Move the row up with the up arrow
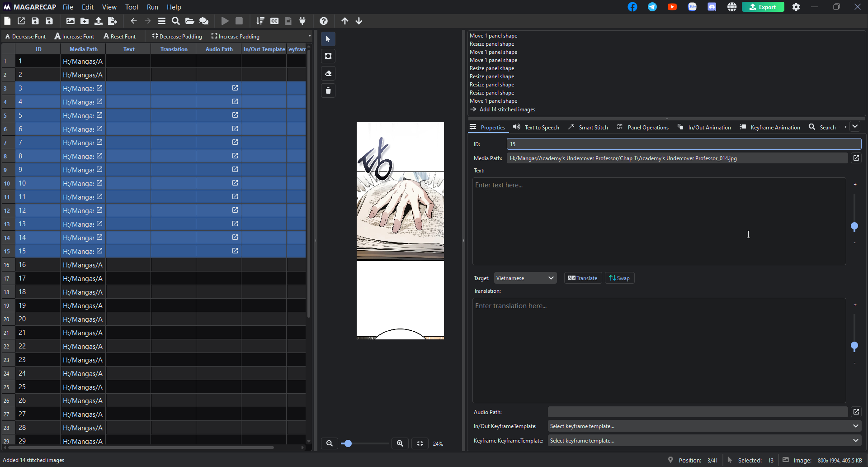 pyautogui.click(x=345, y=21)
